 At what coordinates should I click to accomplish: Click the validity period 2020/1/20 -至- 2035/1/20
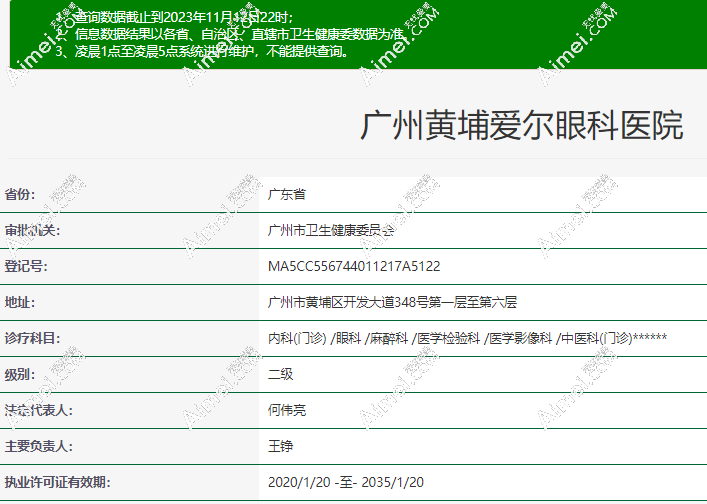pos(346,482)
